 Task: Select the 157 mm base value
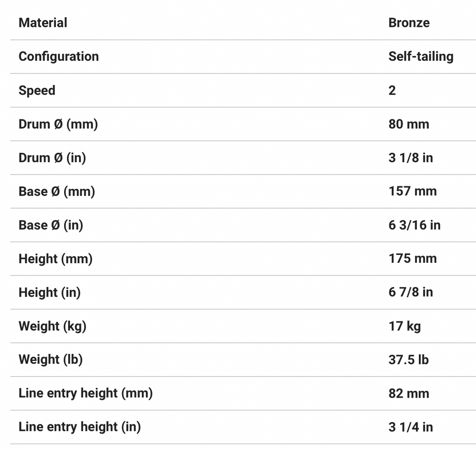pyautogui.click(x=412, y=191)
